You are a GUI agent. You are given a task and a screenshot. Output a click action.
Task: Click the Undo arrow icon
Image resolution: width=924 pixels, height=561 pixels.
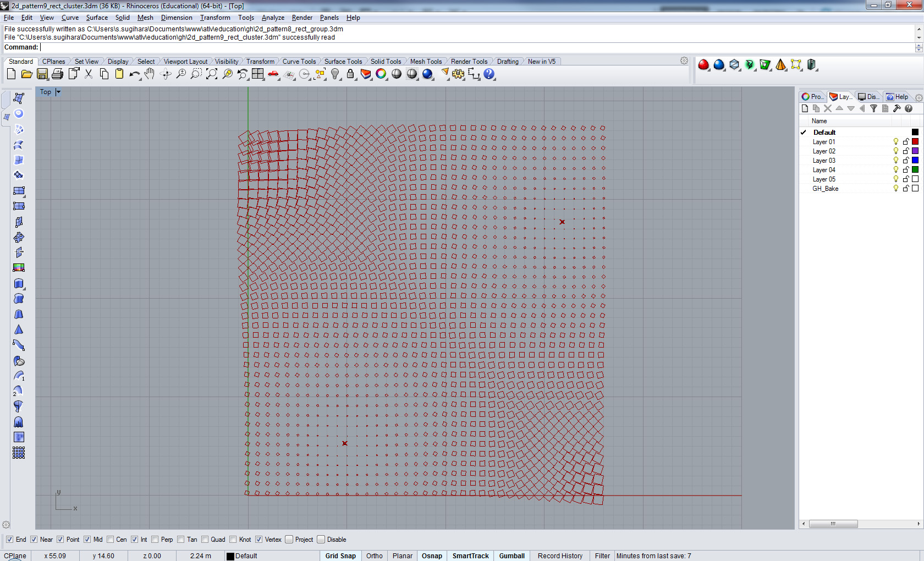coord(134,74)
